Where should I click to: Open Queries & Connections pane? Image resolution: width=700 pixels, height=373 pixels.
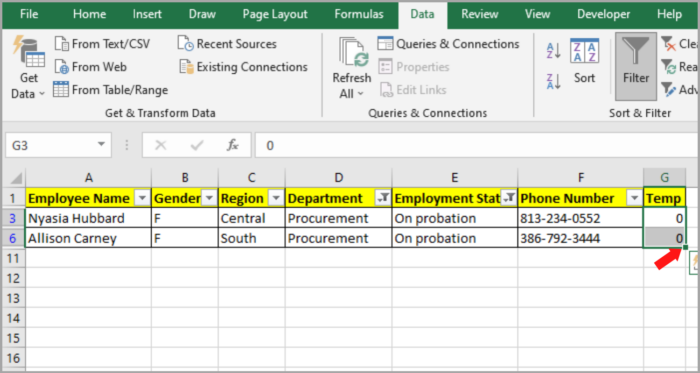(448, 44)
